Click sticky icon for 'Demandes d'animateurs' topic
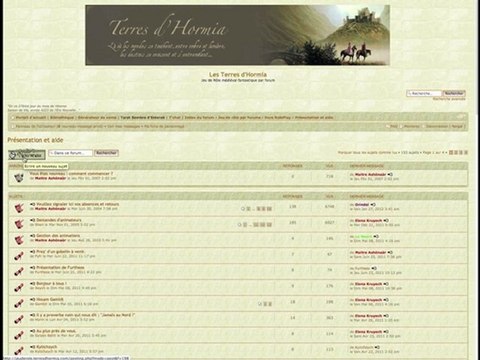 pyautogui.click(x=19, y=224)
